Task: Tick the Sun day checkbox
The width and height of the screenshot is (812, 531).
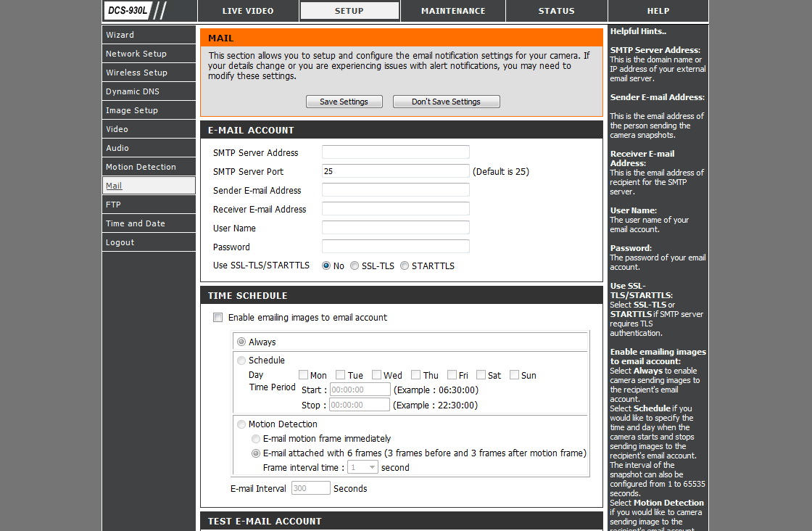Action: (x=514, y=375)
